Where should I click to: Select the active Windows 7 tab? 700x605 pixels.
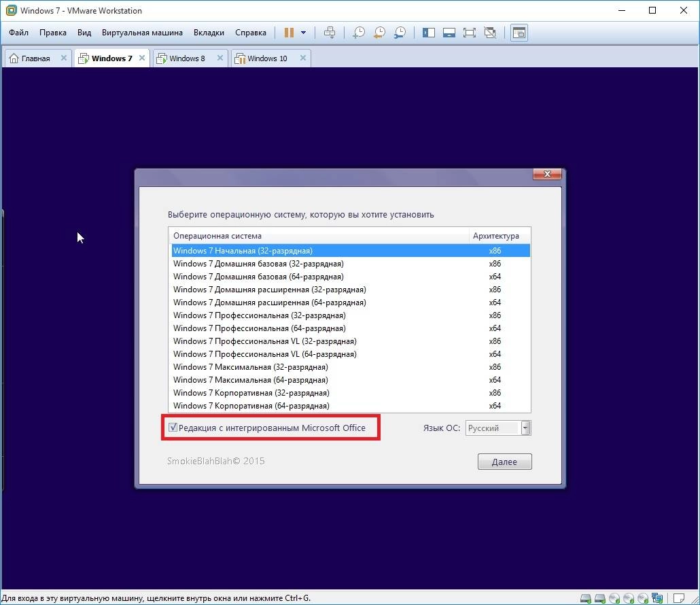[x=111, y=58]
